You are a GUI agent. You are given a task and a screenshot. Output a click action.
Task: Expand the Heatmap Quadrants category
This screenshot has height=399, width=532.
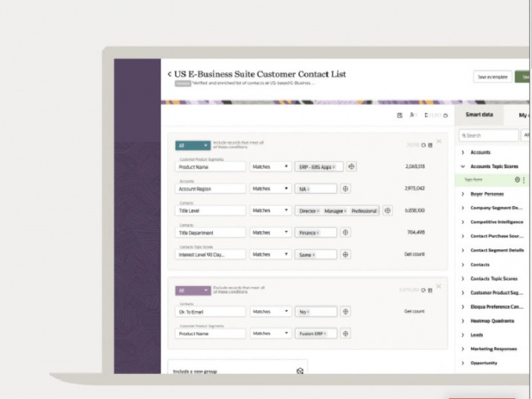coord(463,321)
